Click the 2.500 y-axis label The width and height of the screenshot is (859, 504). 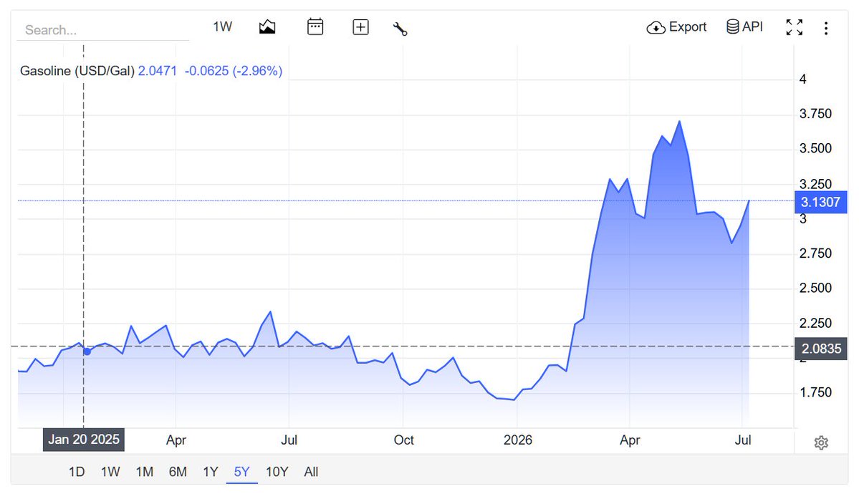(815, 288)
